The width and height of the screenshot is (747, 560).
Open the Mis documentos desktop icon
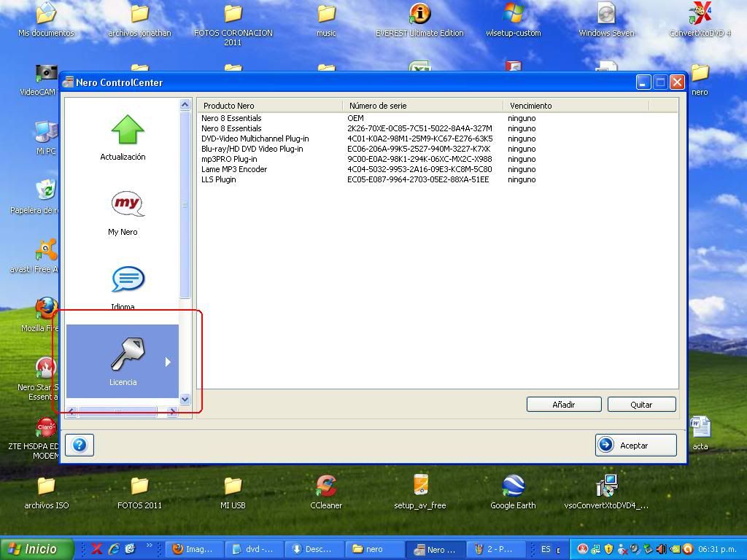[46, 20]
